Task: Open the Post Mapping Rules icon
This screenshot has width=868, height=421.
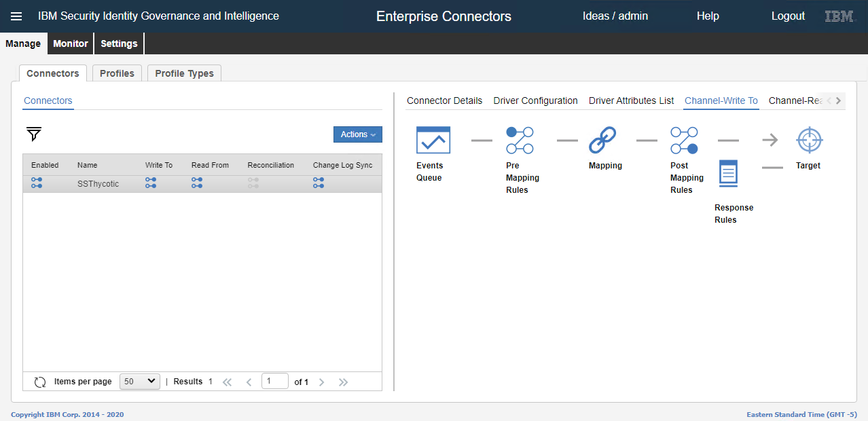Action: (x=683, y=140)
